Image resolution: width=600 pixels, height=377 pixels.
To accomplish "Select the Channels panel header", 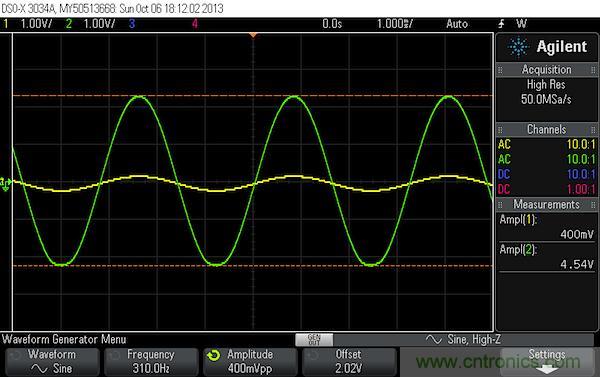I will (x=546, y=130).
